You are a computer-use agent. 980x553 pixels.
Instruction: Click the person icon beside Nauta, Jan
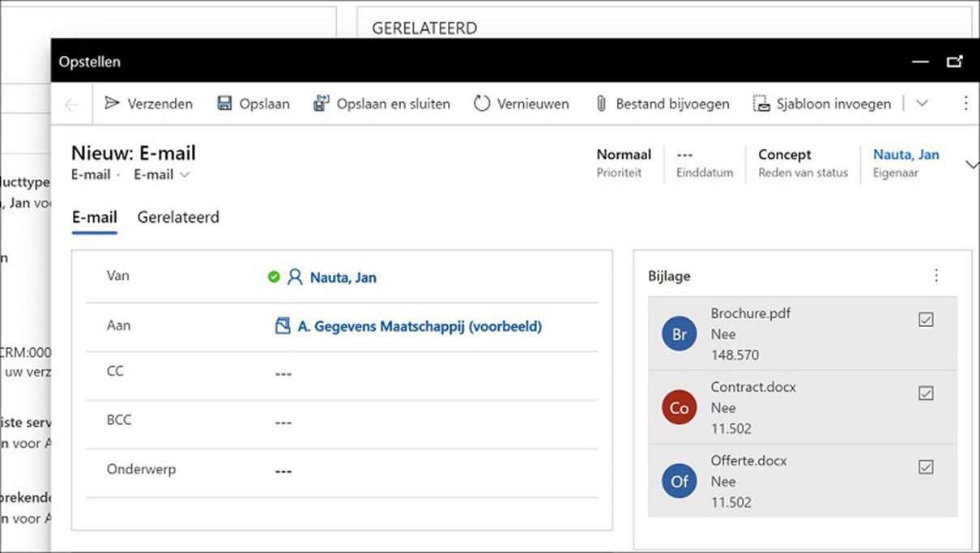coord(295,277)
